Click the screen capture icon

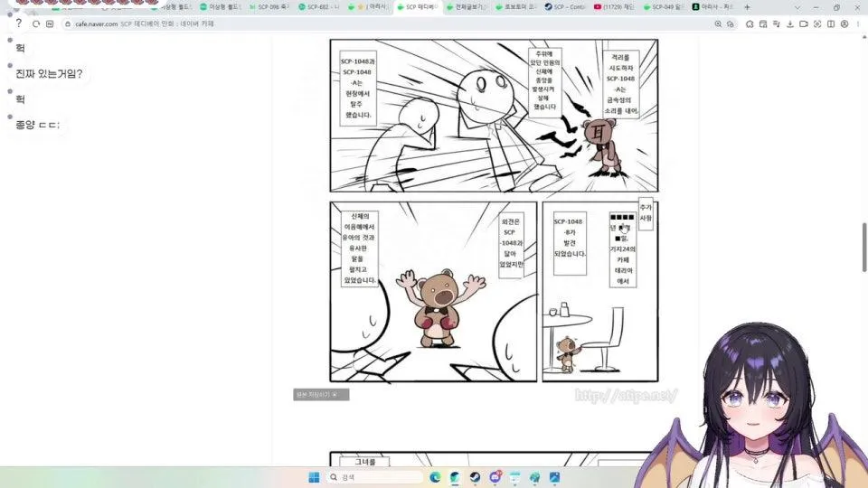(817, 23)
